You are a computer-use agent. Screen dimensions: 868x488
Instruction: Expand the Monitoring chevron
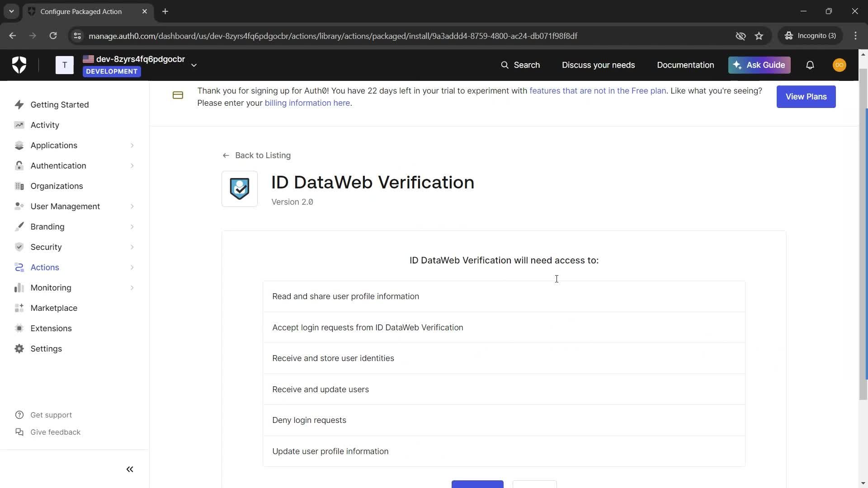pos(132,288)
